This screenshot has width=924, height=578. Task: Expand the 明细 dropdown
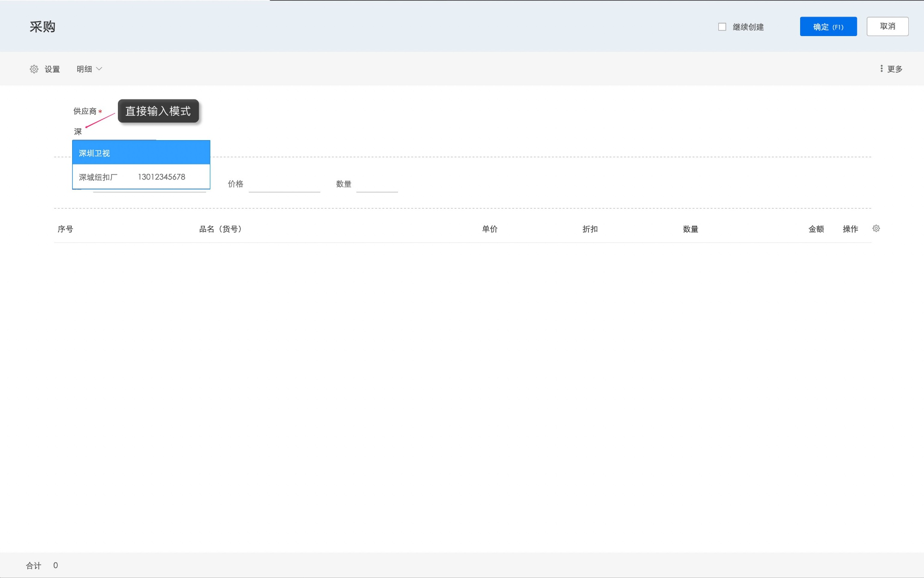pyautogui.click(x=89, y=69)
